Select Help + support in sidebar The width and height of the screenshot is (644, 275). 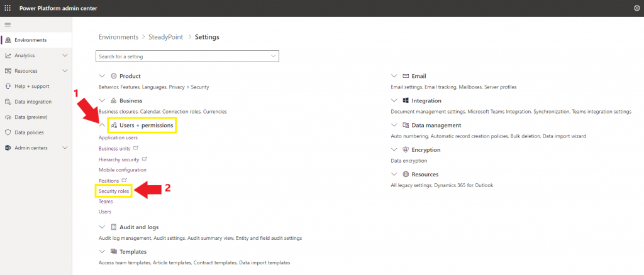click(x=36, y=87)
